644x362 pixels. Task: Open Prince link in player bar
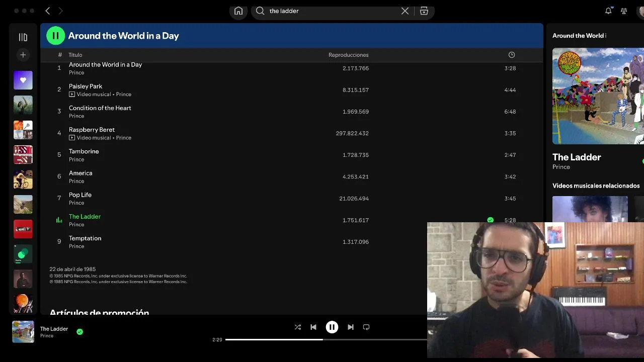(47, 336)
